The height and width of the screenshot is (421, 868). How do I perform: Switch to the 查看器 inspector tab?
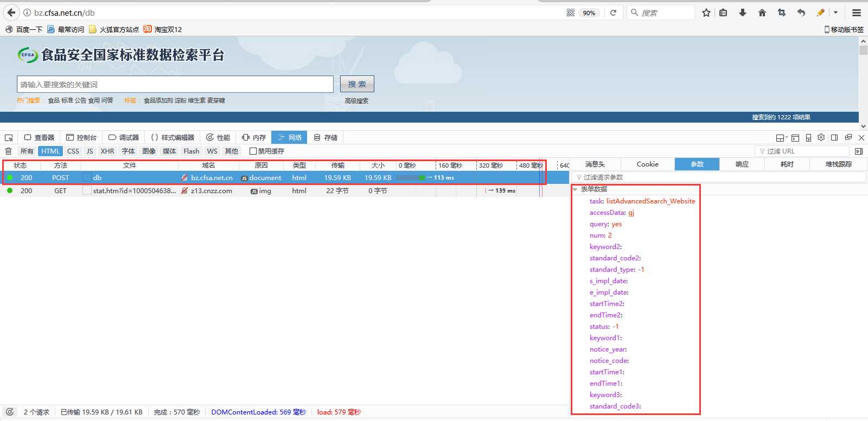pos(39,138)
